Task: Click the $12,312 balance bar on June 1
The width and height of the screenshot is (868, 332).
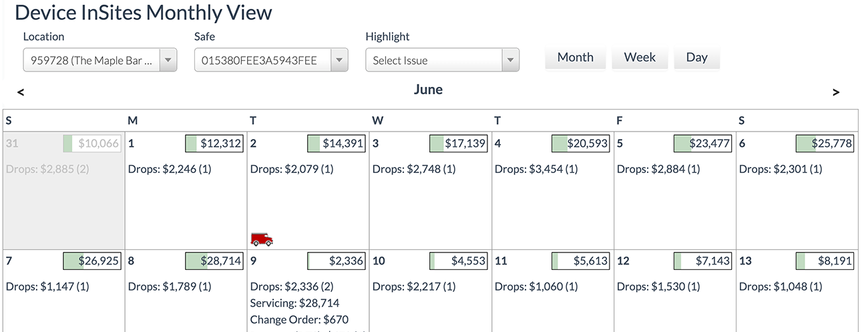Action: 214,144
